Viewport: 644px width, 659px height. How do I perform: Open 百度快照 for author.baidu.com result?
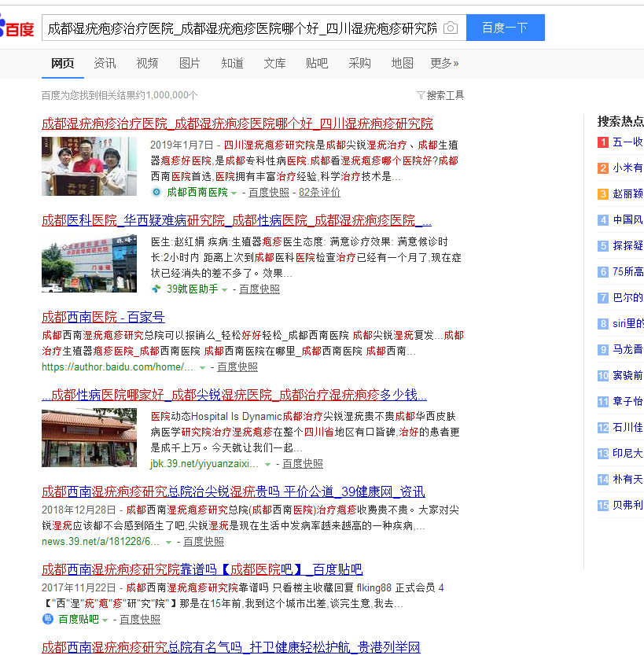(237, 367)
